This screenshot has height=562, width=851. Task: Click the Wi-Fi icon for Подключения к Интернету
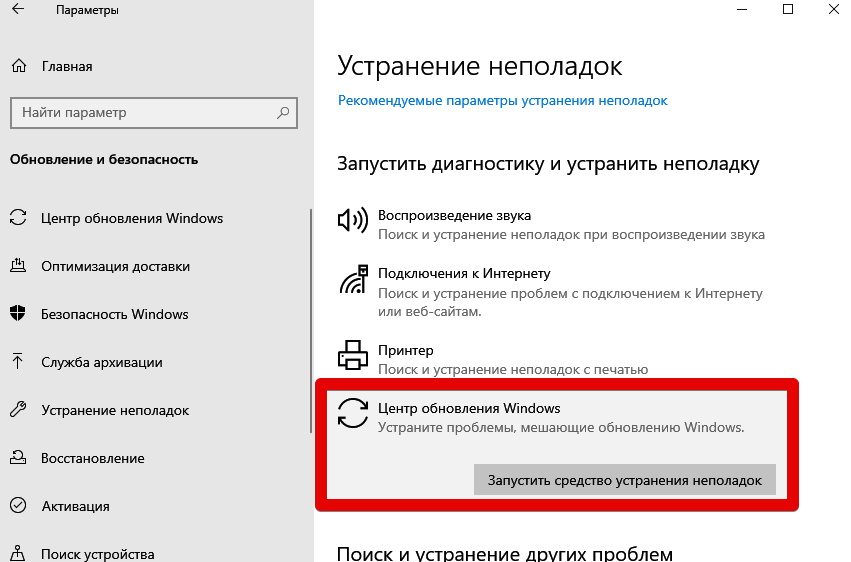[x=354, y=279]
